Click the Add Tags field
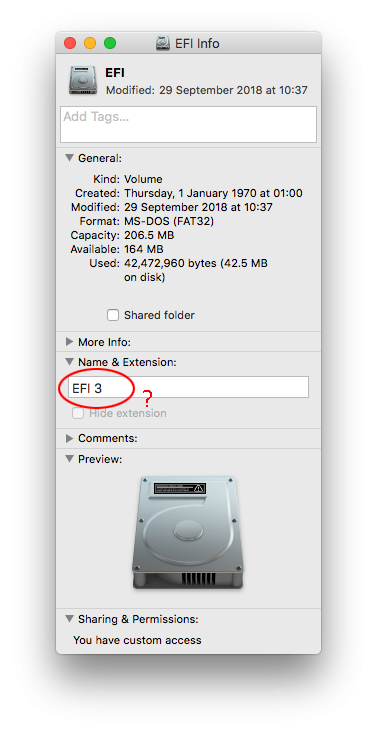 click(x=188, y=125)
